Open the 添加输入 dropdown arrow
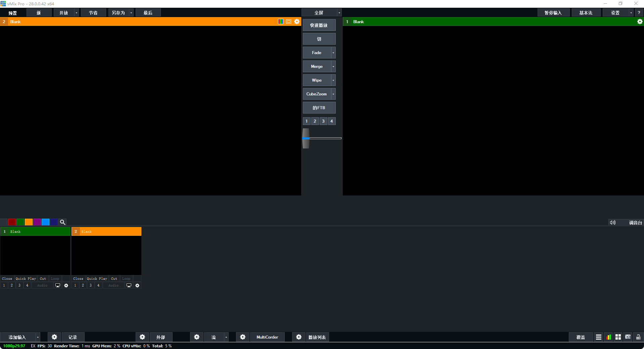 click(38, 337)
